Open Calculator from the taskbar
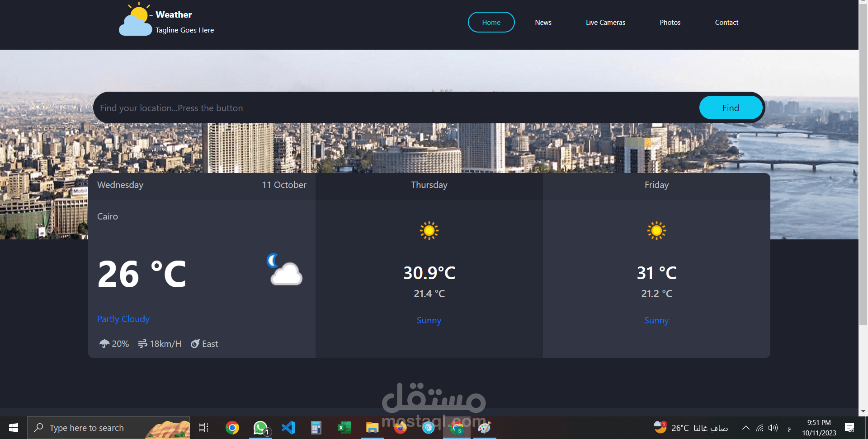Viewport: 868px width, 439px height. click(316, 428)
